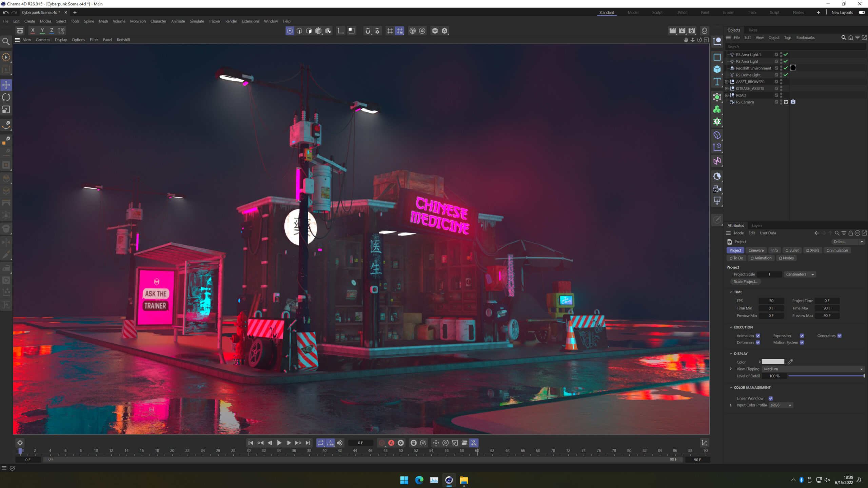Open the Bullet project tab
The image size is (868, 488).
click(792, 250)
